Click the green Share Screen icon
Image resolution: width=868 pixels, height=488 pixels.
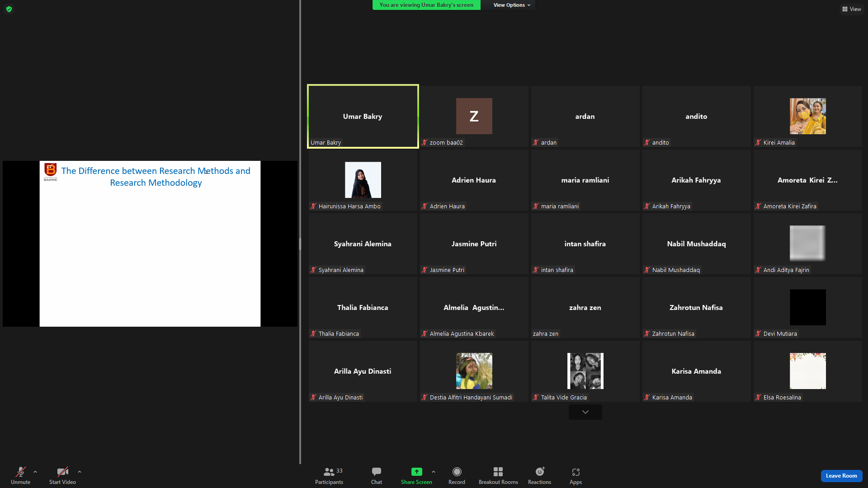[416, 472]
